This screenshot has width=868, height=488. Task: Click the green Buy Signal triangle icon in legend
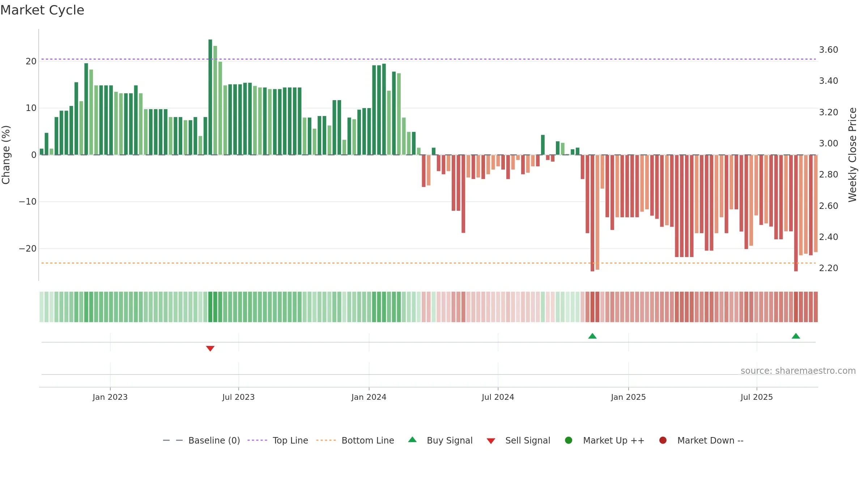(x=412, y=440)
